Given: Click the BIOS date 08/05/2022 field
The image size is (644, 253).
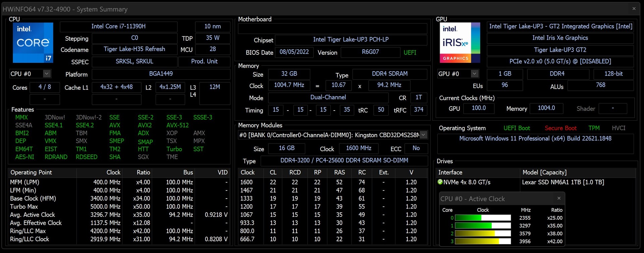Looking at the screenshot, I should (294, 52).
